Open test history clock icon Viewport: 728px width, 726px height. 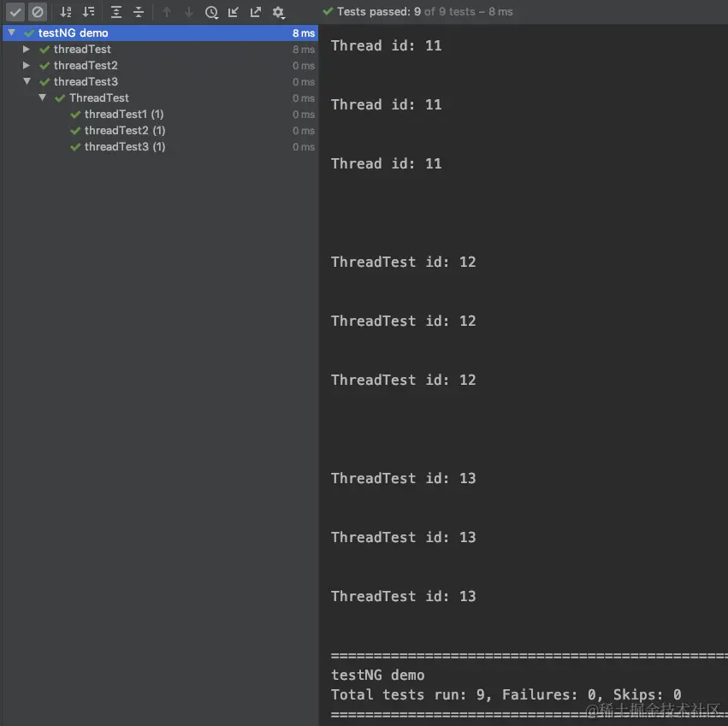(211, 12)
